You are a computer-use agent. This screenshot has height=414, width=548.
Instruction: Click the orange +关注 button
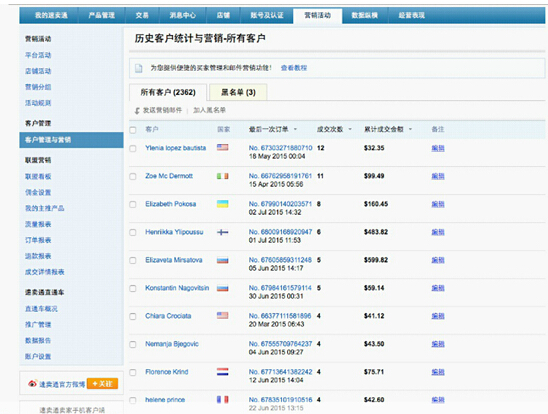pyautogui.click(x=102, y=384)
